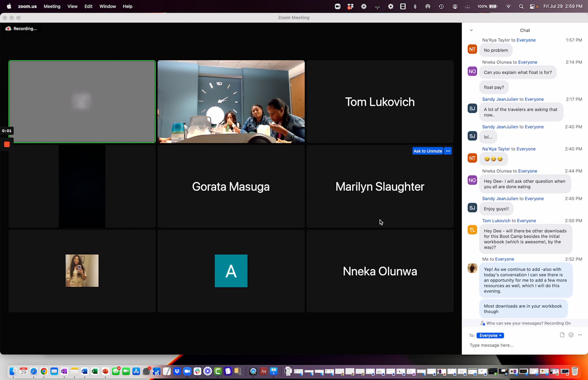This screenshot has width=588, height=380.
Task: Click the chat more options ellipsis
Action: (580, 335)
